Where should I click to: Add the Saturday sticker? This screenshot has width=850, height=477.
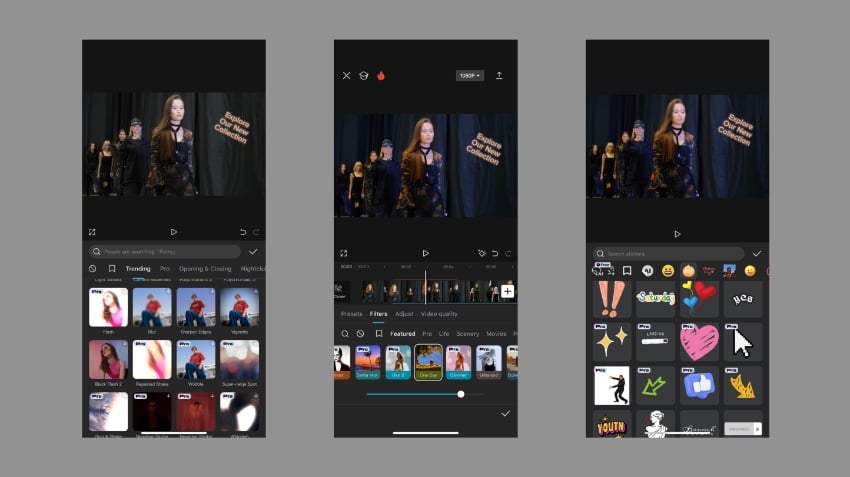(655, 298)
